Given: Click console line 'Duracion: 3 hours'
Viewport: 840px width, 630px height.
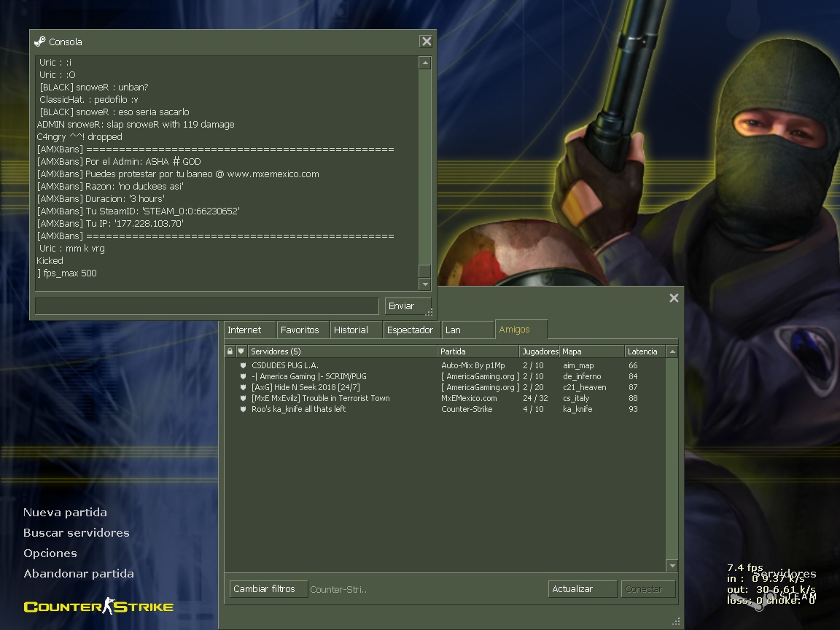Looking at the screenshot, I should pos(101,199).
